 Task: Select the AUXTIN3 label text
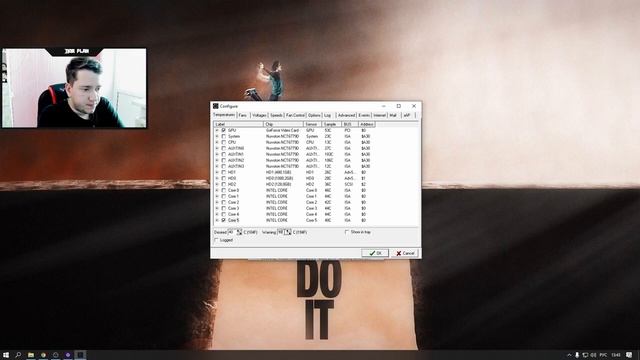(236, 166)
